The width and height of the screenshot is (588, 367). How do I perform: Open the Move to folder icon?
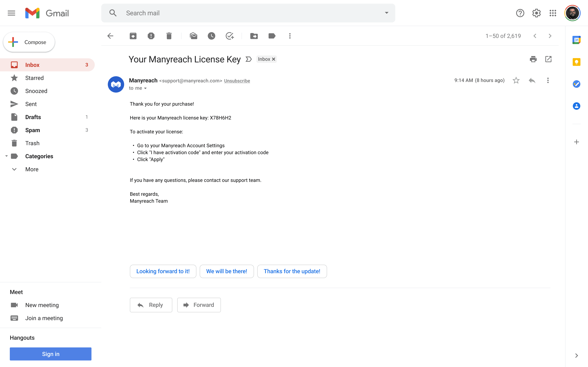(x=254, y=36)
